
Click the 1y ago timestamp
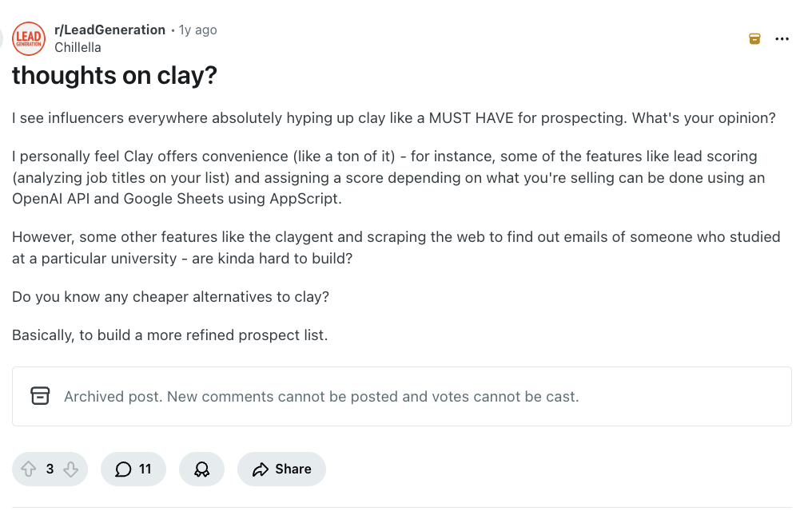click(197, 30)
